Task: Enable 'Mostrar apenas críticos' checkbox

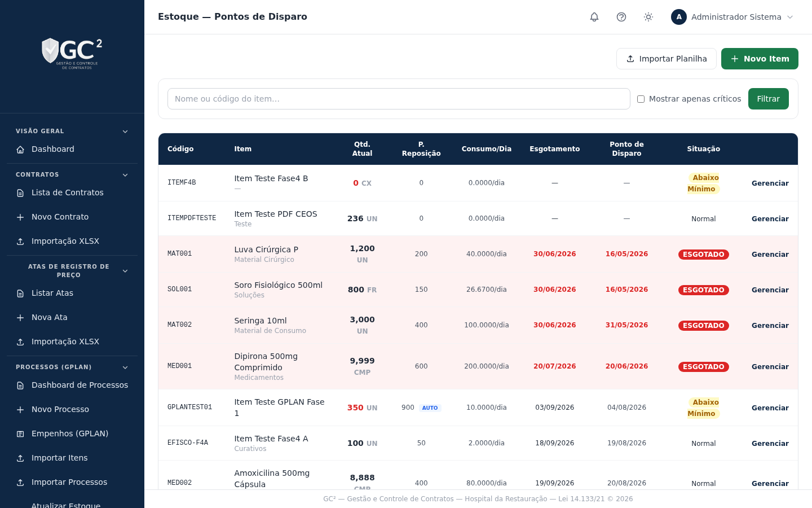Action: [x=641, y=99]
